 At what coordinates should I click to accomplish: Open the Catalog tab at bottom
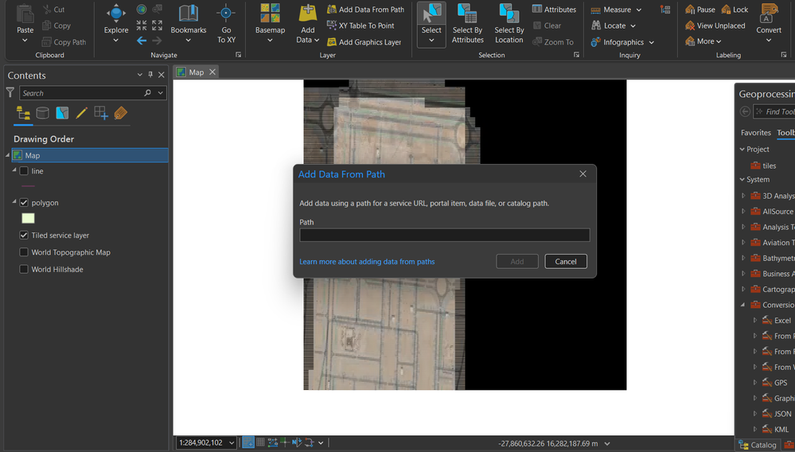(x=757, y=445)
